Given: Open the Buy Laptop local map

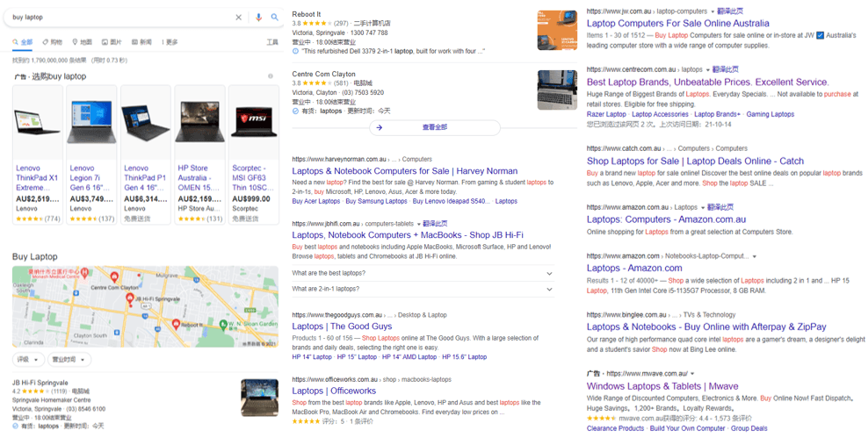Looking at the screenshot, I should (146, 306).
